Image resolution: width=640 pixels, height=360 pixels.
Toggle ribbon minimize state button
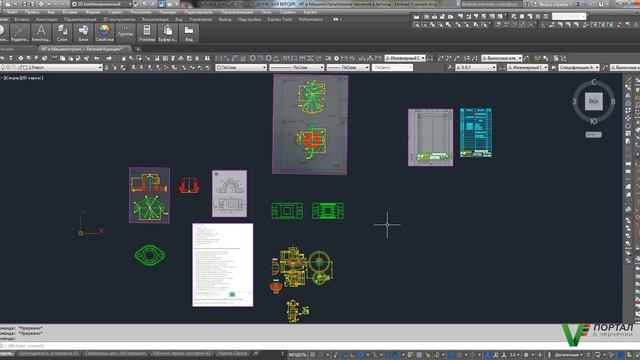pos(336,19)
